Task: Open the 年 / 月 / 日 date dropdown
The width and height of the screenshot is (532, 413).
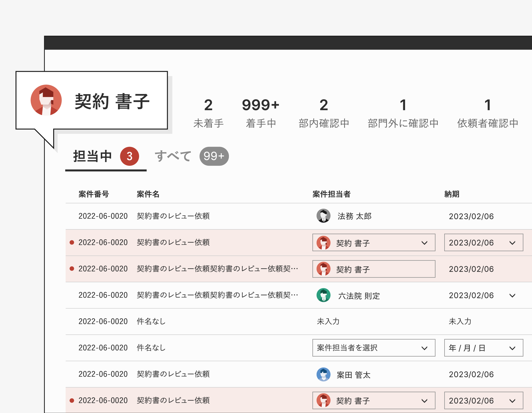Action: 483,348
